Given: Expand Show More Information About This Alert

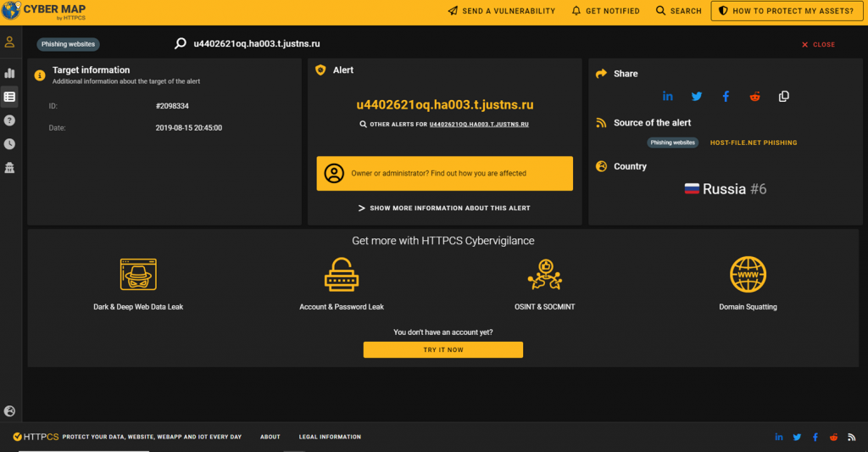Looking at the screenshot, I should (x=444, y=209).
